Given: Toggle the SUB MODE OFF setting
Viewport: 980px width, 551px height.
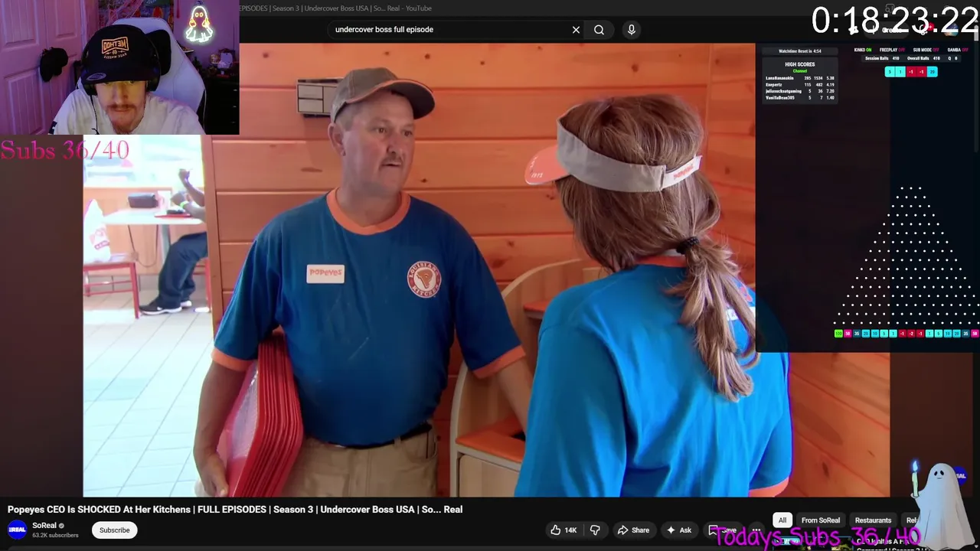Looking at the screenshot, I should (x=926, y=50).
